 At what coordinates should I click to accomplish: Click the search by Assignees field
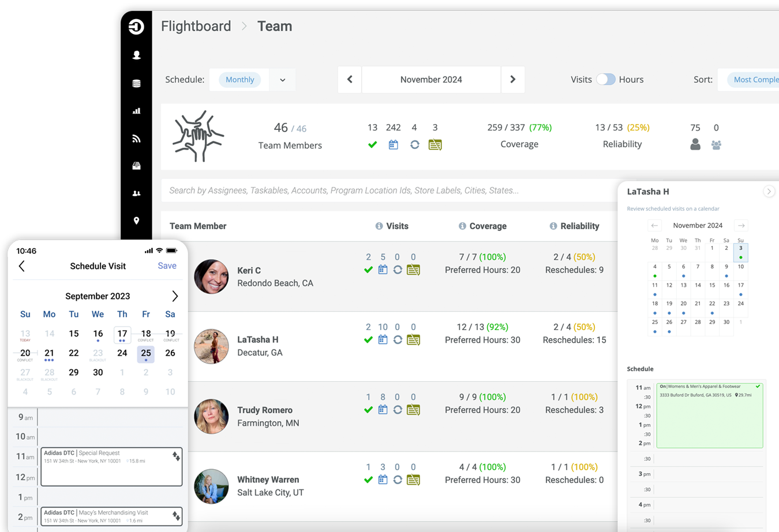pos(346,190)
